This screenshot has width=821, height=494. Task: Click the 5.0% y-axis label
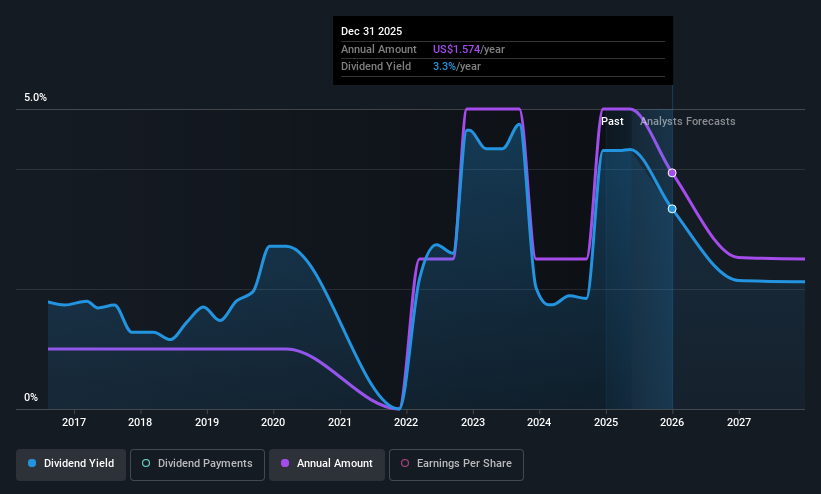tap(36, 97)
